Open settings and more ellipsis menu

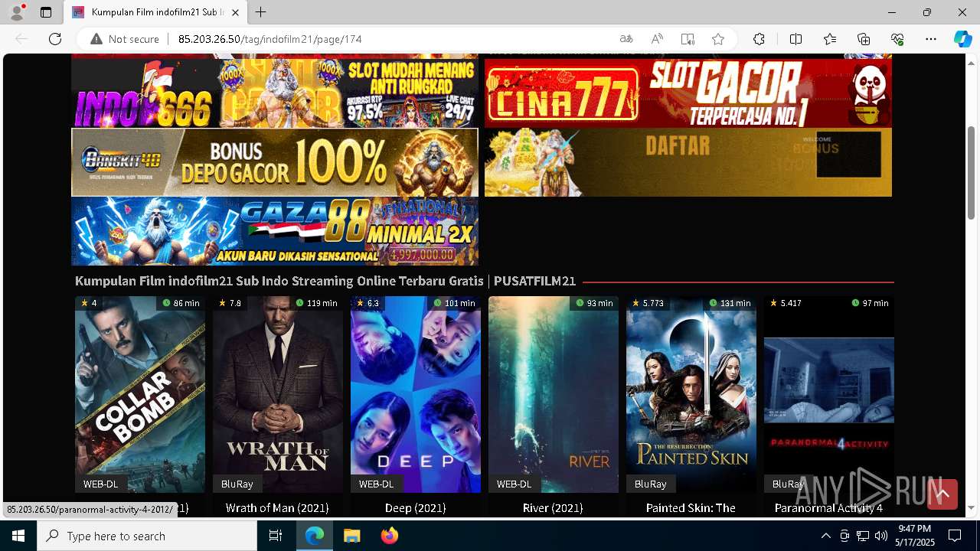pyautogui.click(x=931, y=39)
